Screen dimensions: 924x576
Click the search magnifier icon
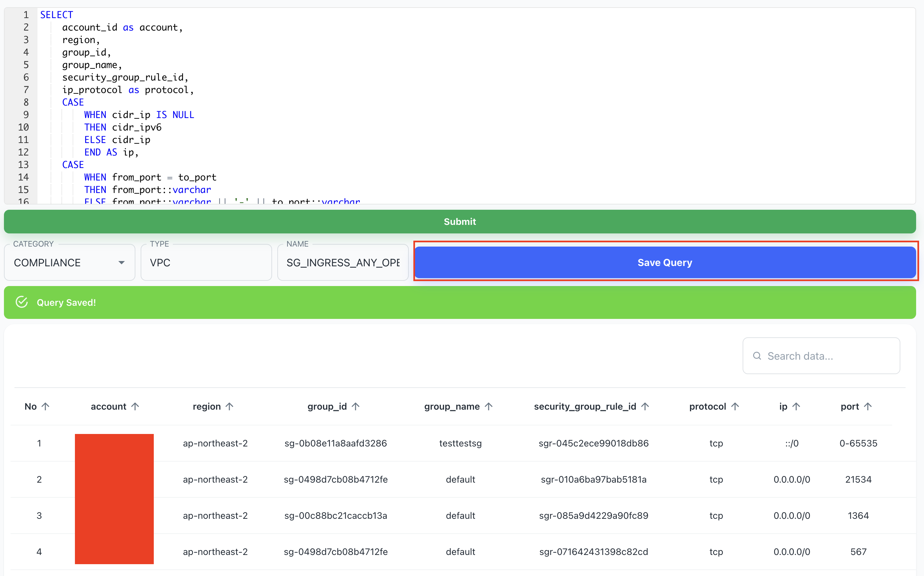coord(757,356)
